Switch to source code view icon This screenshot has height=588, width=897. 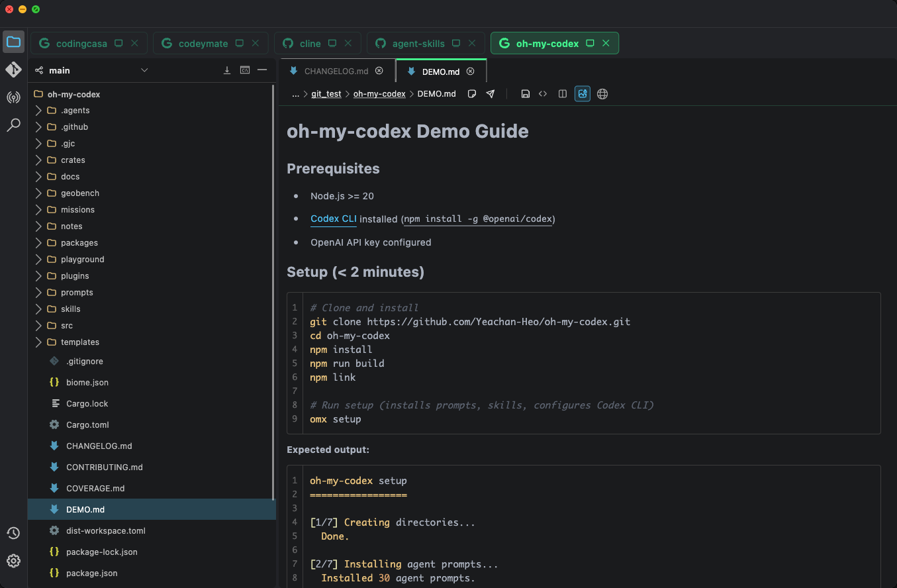coord(543,94)
